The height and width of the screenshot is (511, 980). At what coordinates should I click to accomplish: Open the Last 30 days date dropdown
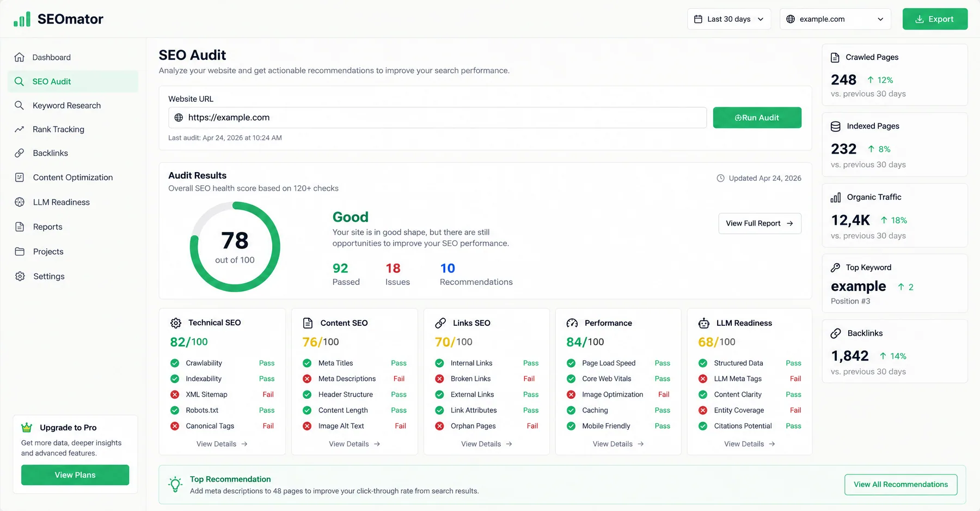coord(729,19)
